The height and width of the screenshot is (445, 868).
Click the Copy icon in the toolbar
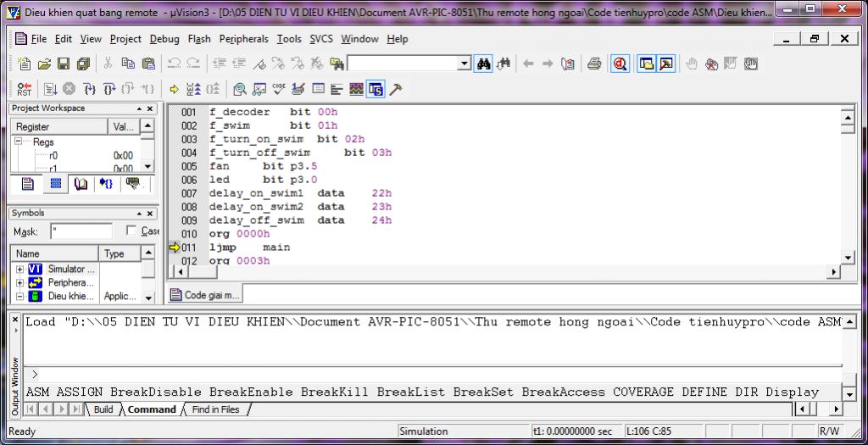[129, 64]
